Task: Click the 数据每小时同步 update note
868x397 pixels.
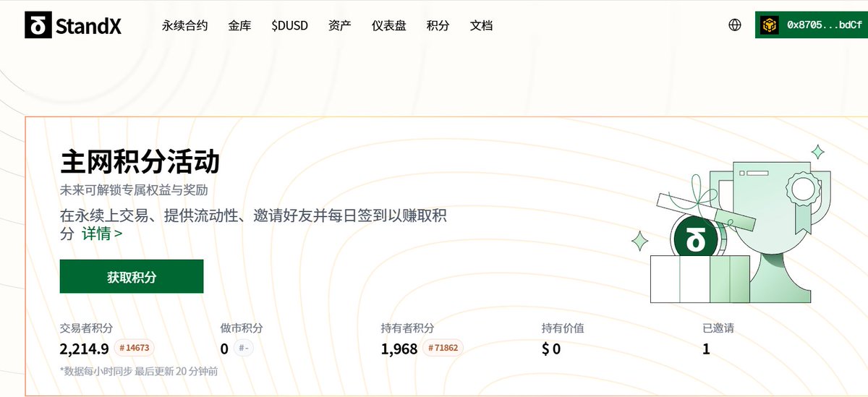Action: pyautogui.click(x=139, y=372)
